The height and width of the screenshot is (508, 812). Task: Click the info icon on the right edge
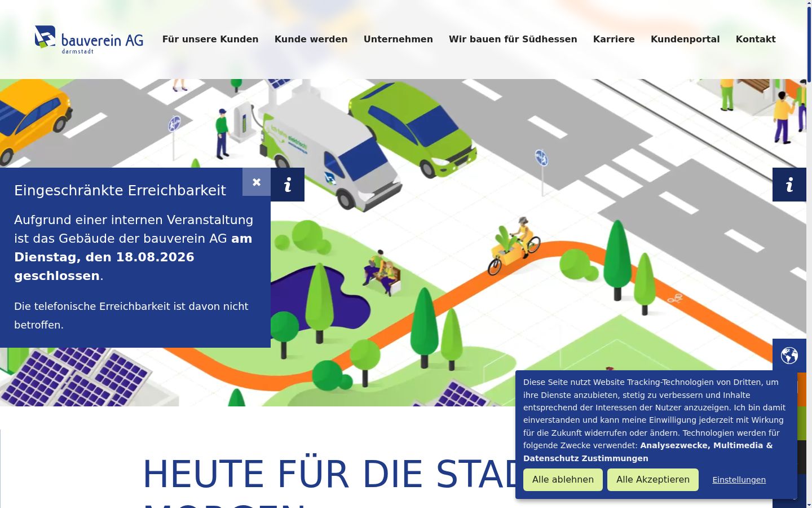click(789, 185)
